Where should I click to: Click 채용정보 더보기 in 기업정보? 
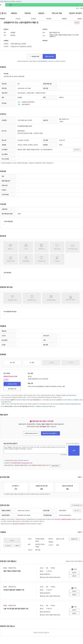pos(74,539)
